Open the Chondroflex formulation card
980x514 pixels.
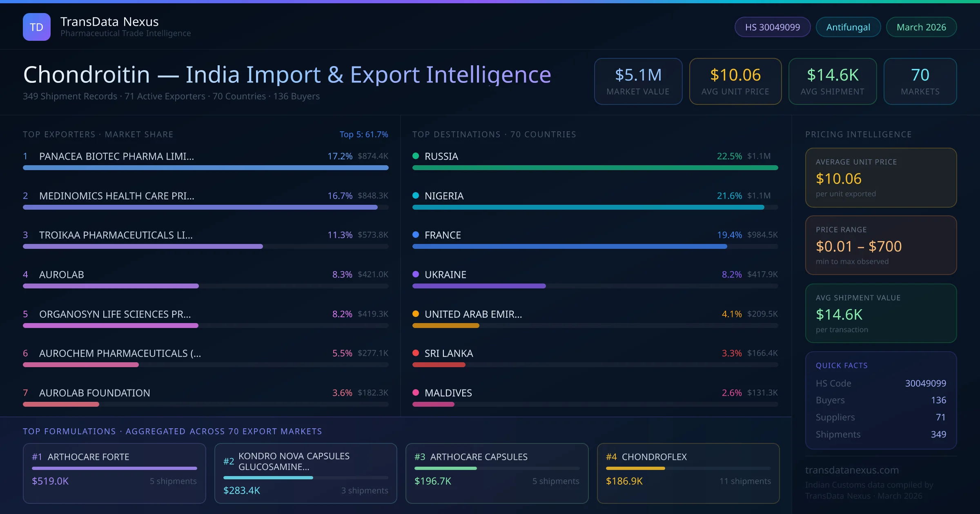pos(688,473)
